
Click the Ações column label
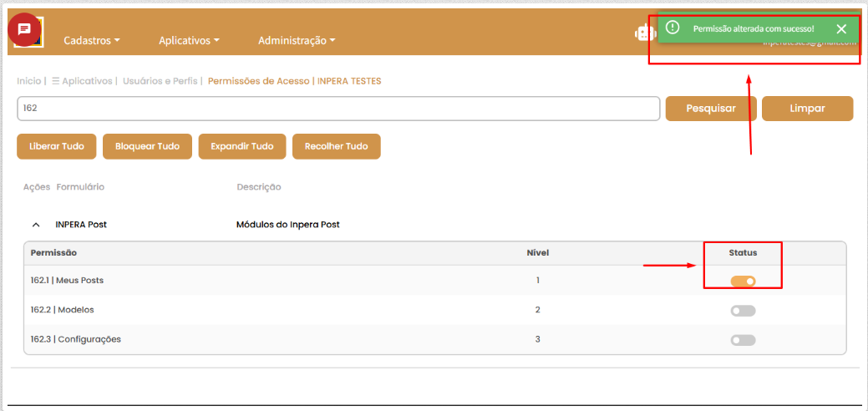(37, 187)
